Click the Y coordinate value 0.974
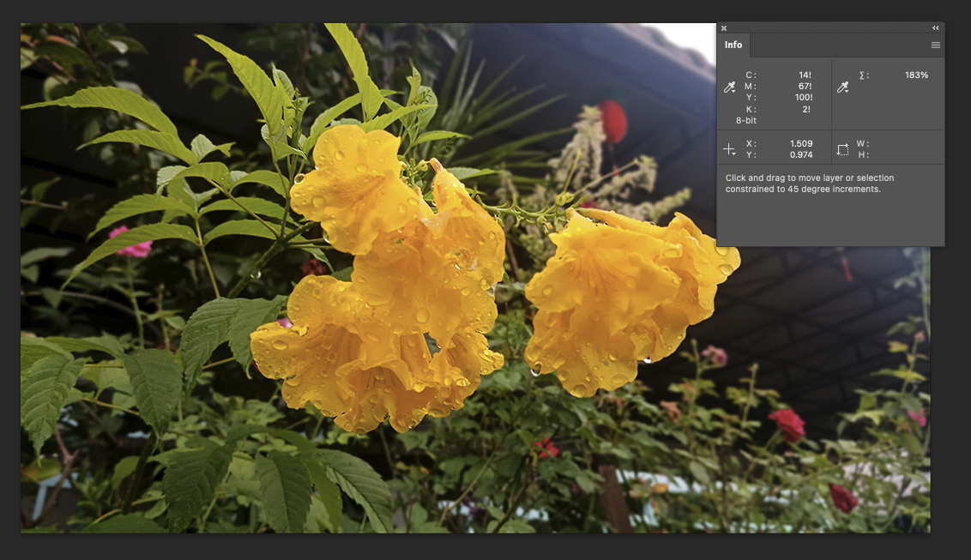 coord(800,155)
